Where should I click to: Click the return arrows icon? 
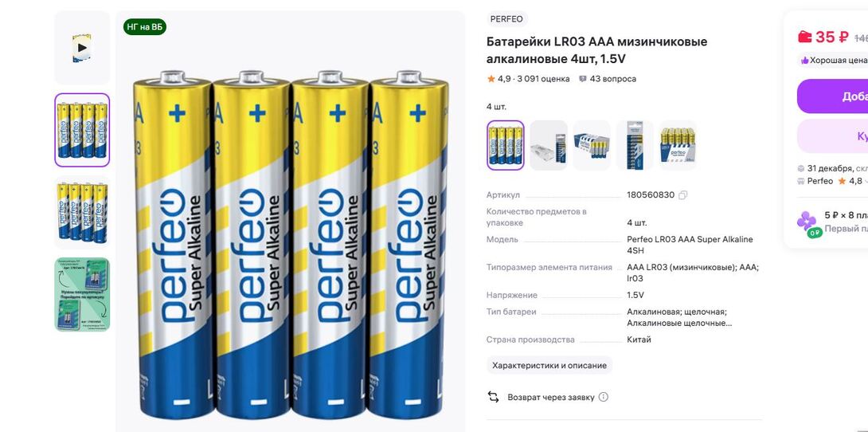pyautogui.click(x=493, y=397)
